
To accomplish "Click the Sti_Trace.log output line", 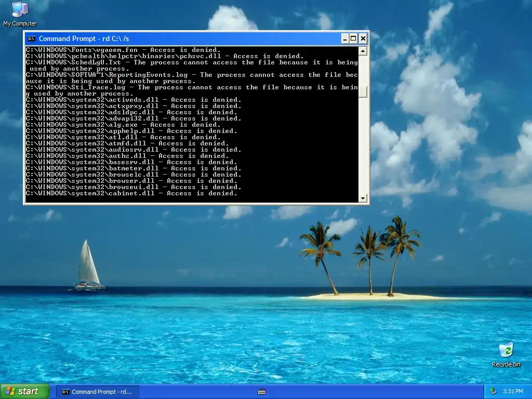I will point(192,90).
